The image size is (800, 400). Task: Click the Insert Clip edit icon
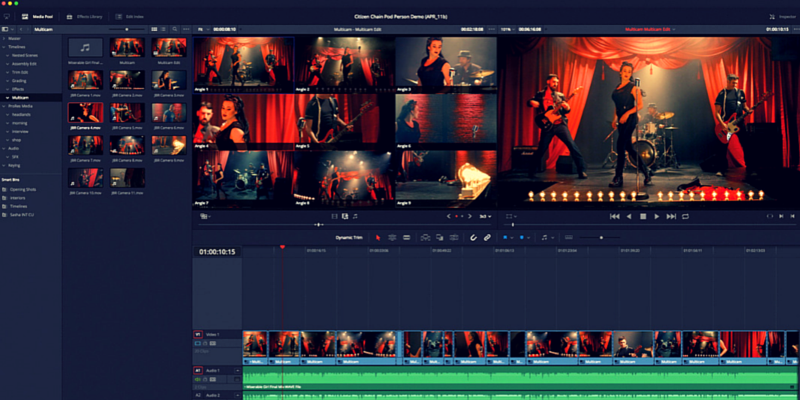click(x=425, y=237)
